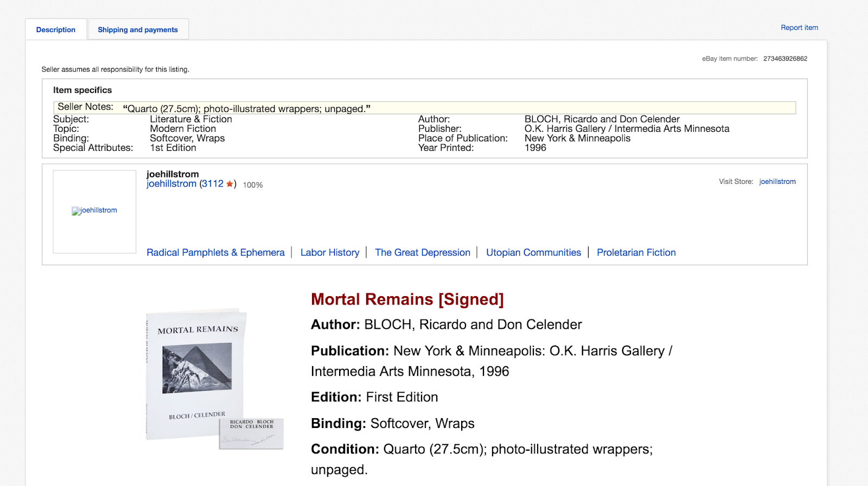Screen dimensions: 868x486
Task: Visit the joehillstrom store link
Action: [777, 182]
